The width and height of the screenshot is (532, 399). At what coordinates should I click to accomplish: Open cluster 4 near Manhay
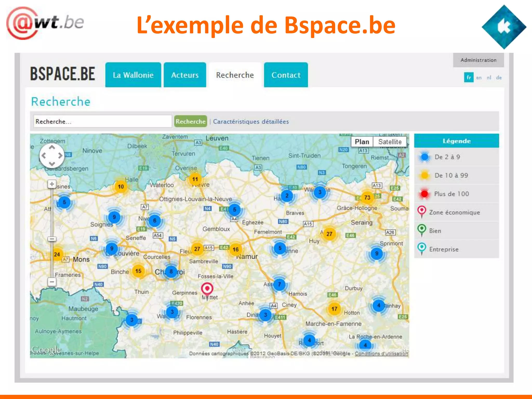point(378,305)
